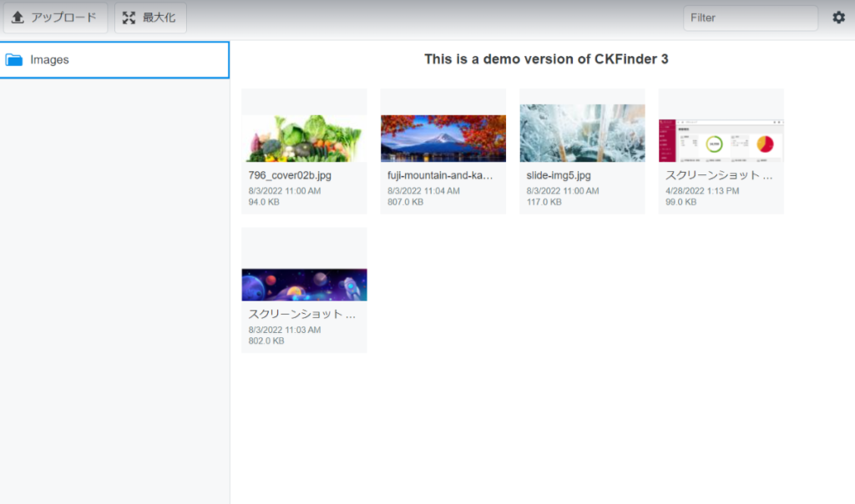Image resolution: width=855 pixels, height=504 pixels.
Task: Click the CKFinder 3 demo version heading
Action: 546,59
